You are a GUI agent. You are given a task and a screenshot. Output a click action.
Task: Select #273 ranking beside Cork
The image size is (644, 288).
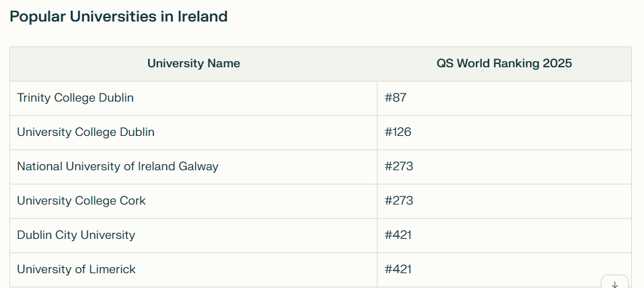click(x=504, y=201)
